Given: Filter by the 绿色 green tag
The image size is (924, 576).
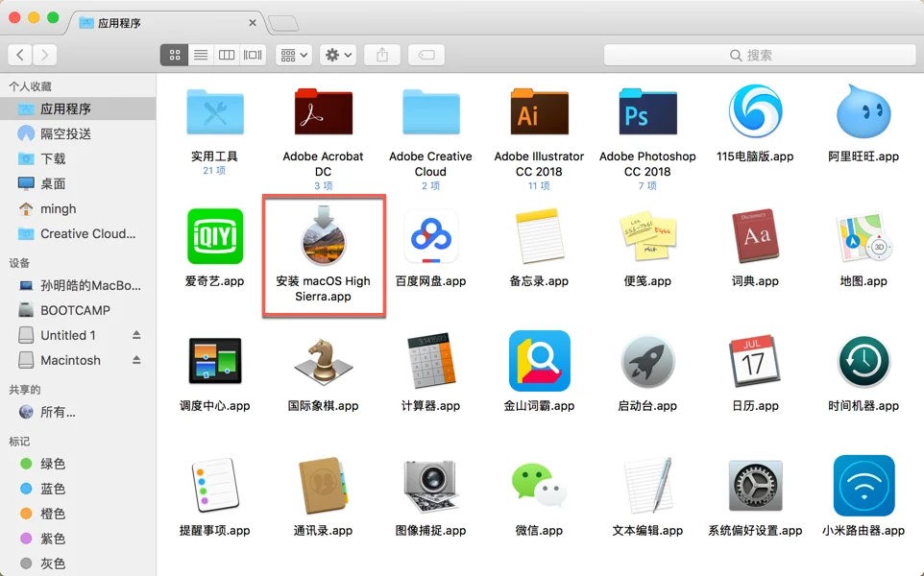Looking at the screenshot, I should [x=78, y=464].
